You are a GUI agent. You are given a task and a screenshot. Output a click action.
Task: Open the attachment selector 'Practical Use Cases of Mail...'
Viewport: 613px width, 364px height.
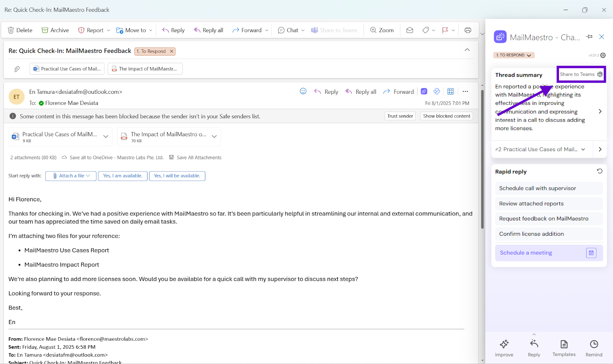coord(540,149)
